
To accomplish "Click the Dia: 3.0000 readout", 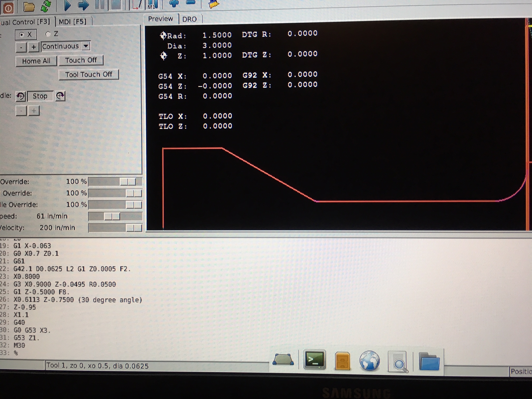I will [199, 46].
